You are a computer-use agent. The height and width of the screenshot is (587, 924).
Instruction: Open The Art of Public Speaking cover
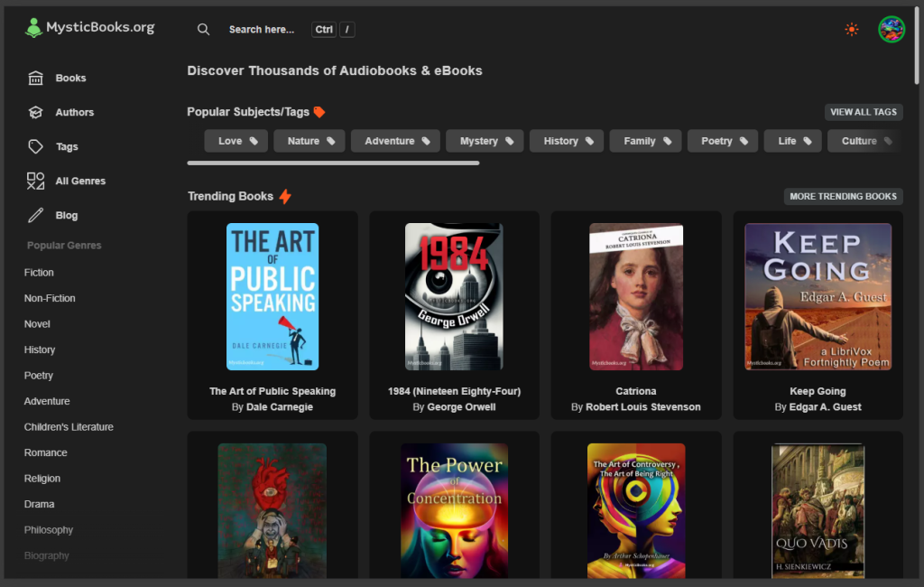click(273, 296)
